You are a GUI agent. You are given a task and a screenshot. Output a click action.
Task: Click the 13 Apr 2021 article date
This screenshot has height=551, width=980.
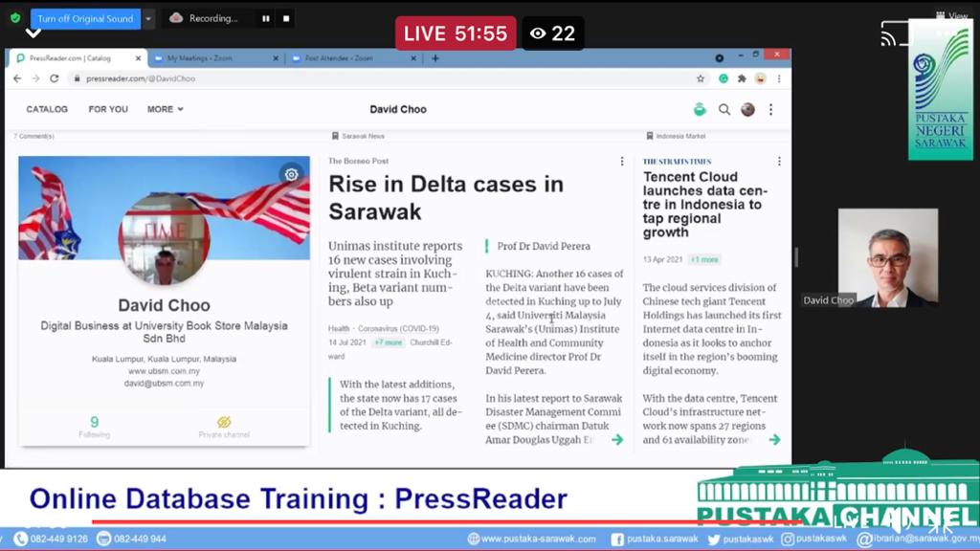(x=662, y=259)
